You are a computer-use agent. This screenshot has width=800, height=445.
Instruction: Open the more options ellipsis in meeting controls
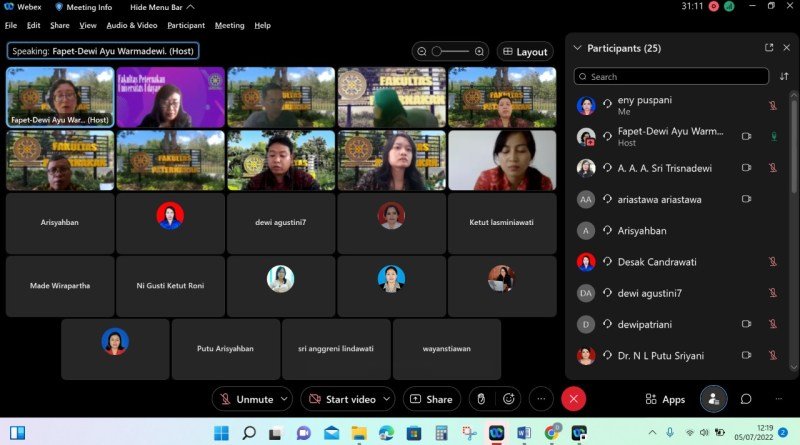tap(541, 399)
